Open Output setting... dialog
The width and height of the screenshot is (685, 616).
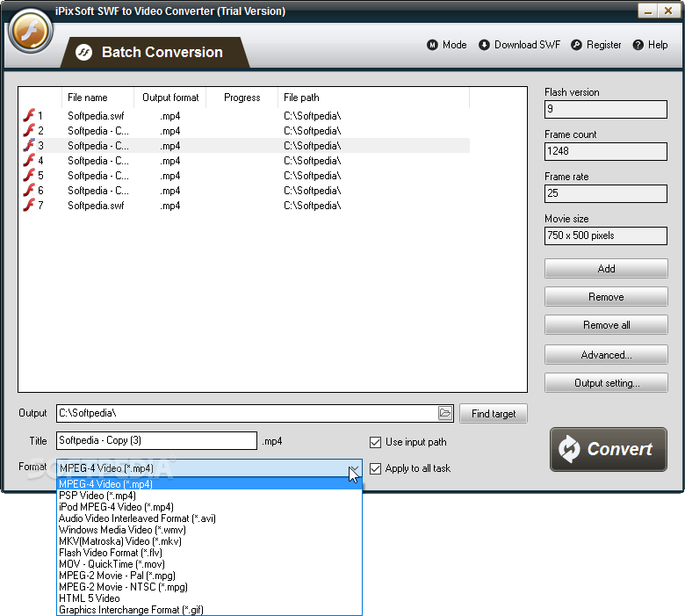click(x=606, y=383)
